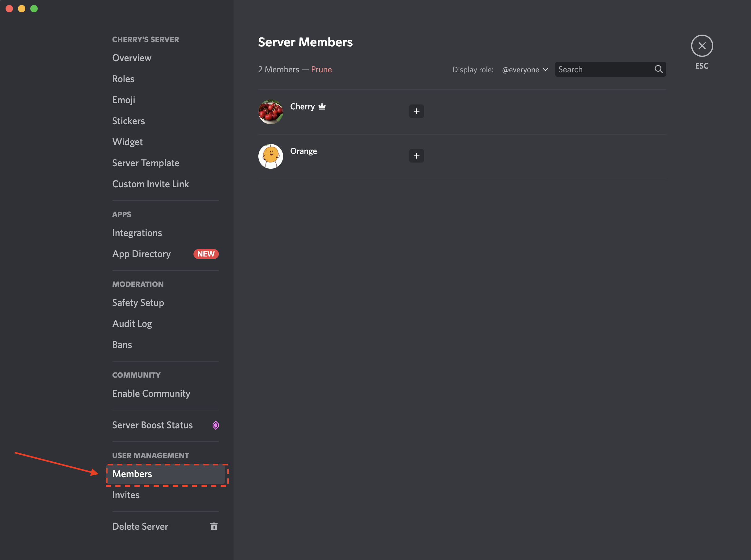Open the Invites settings page
Screen dimensions: 751x560
pos(126,495)
